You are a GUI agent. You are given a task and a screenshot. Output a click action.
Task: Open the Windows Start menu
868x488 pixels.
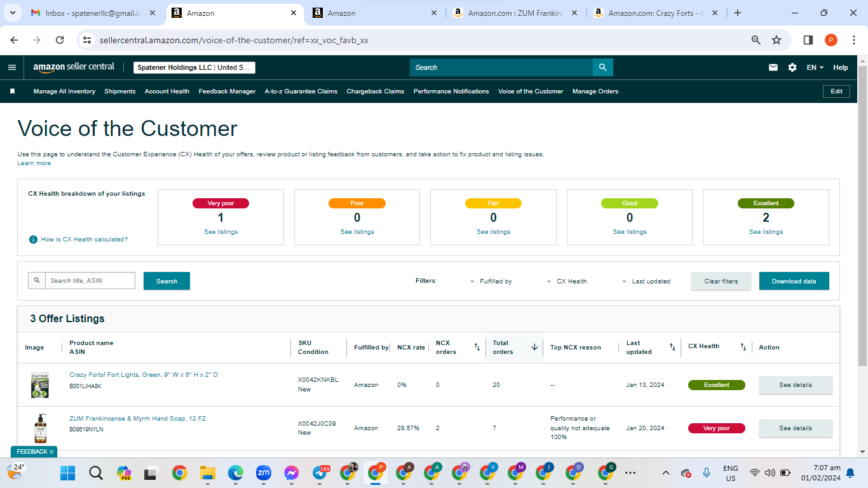pyautogui.click(x=67, y=473)
